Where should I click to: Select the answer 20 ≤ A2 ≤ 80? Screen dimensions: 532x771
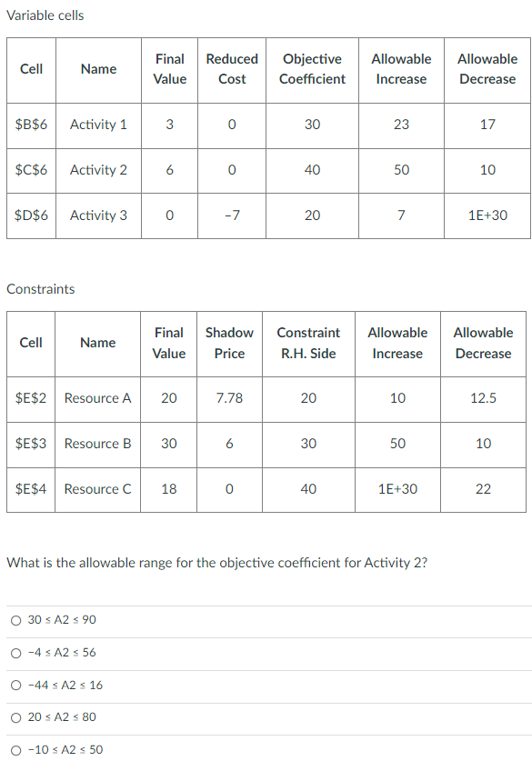(16, 718)
